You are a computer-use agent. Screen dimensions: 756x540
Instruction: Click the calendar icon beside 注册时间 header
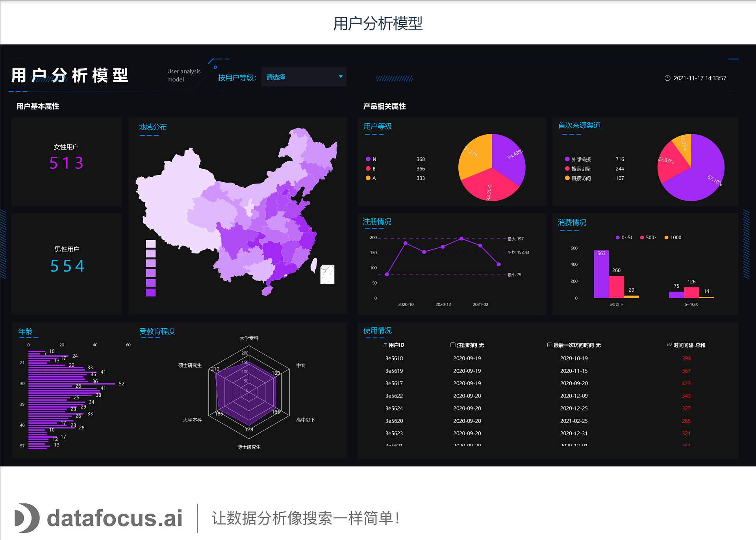click(x=453, y=345)
